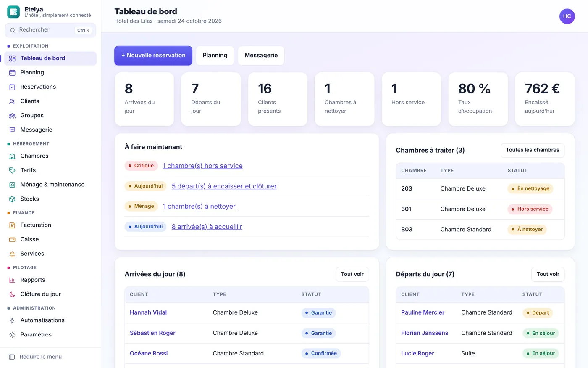Screen dimensions: 588x368
Task: Open the HC user avatar menu
Action: click(567, 16)
